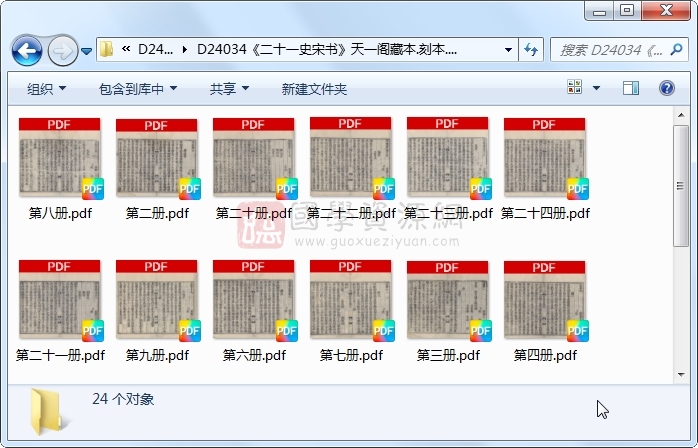Screen dimensions: 698x448
Task: Toggle the preview pane icon
Action: point(630,89)
